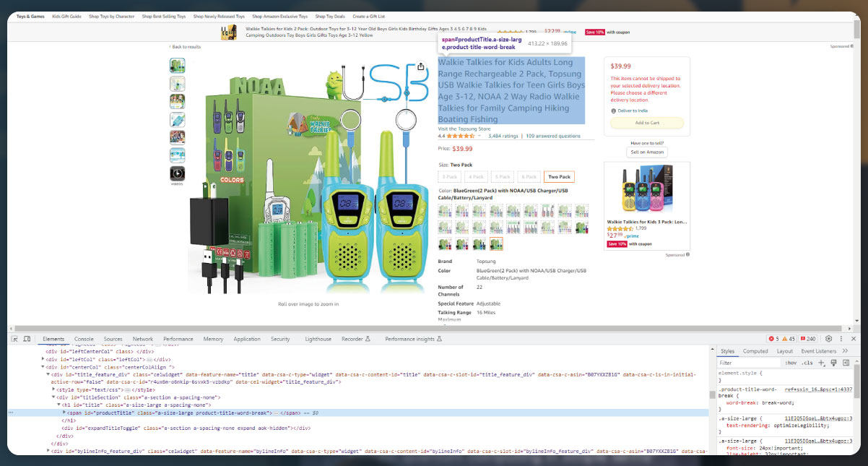Click the location pin icon beside Deliver to India

(x=613, y=111)
